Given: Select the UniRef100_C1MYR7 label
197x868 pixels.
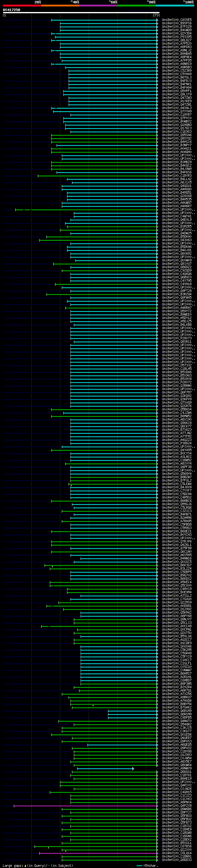Looking at the screenshot, I should [x=177, y=115].
